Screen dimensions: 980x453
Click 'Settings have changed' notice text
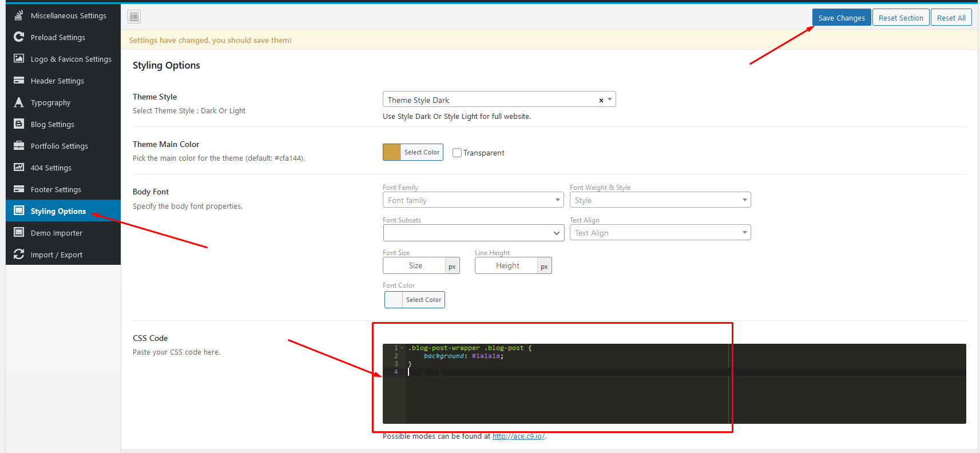coord(211,40)
